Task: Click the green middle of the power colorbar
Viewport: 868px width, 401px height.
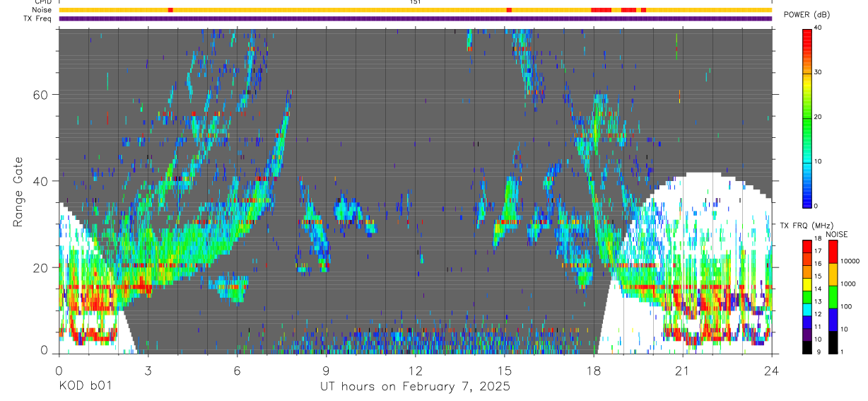Action: (807, 117)
